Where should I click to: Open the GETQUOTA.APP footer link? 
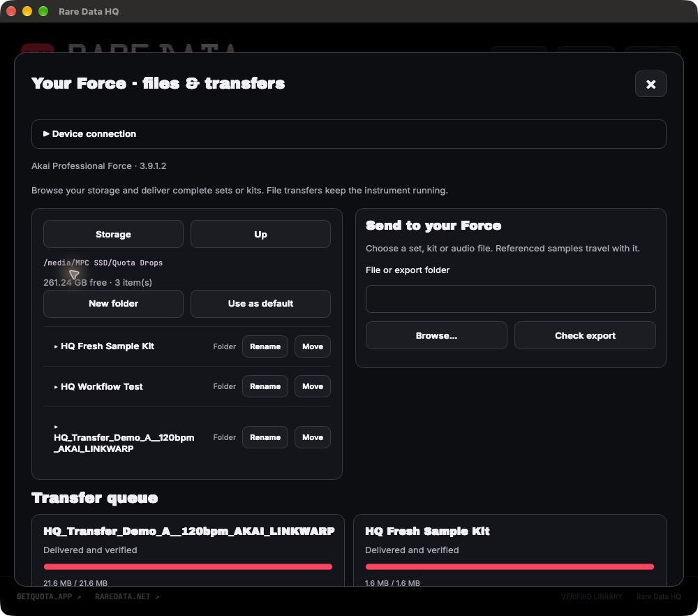click(49, 596)
